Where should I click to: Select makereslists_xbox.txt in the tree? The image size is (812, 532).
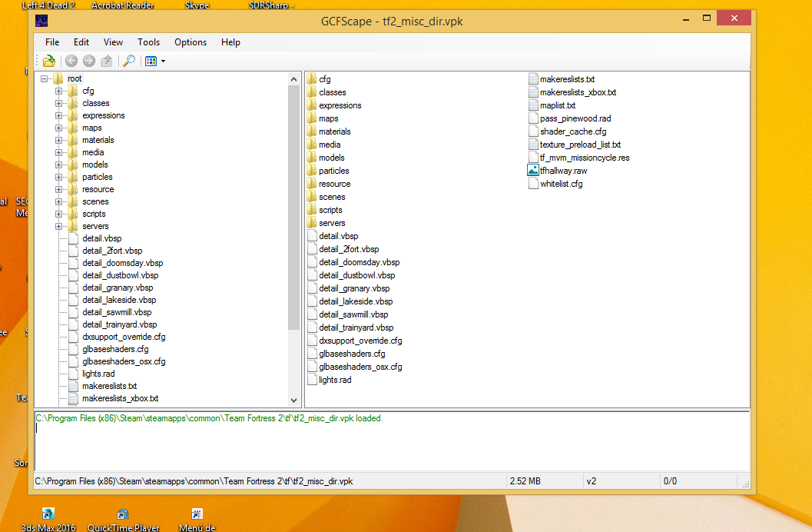120,398
